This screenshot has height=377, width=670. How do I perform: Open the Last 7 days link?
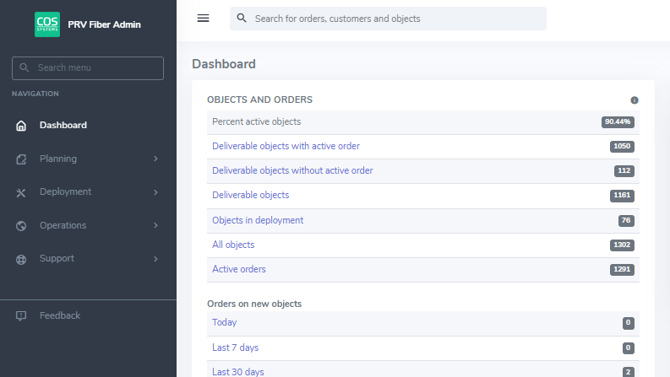pos(235,348)
